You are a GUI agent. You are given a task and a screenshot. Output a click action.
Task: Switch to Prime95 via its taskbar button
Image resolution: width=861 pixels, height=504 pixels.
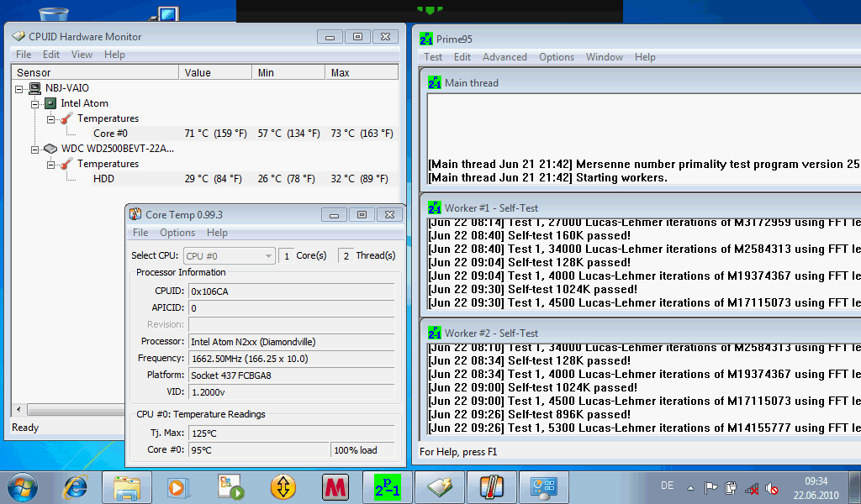[387, 487]
